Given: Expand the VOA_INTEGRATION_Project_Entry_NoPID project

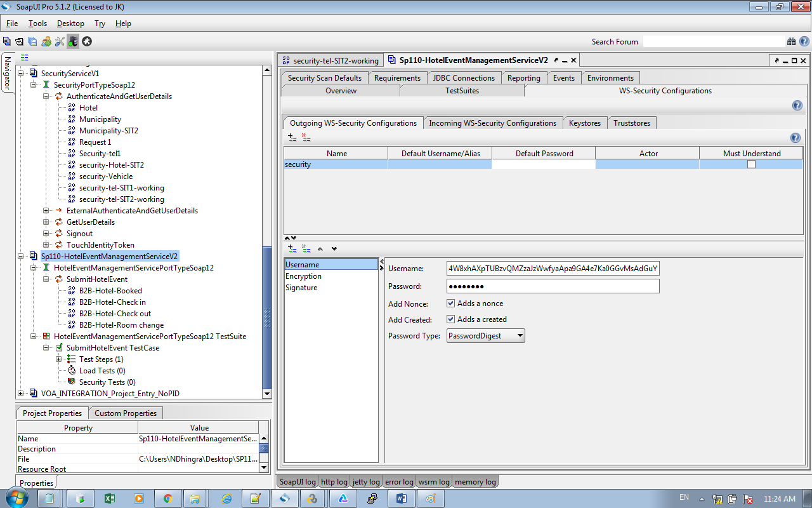Looking at the screenshot, I should 20,394.
